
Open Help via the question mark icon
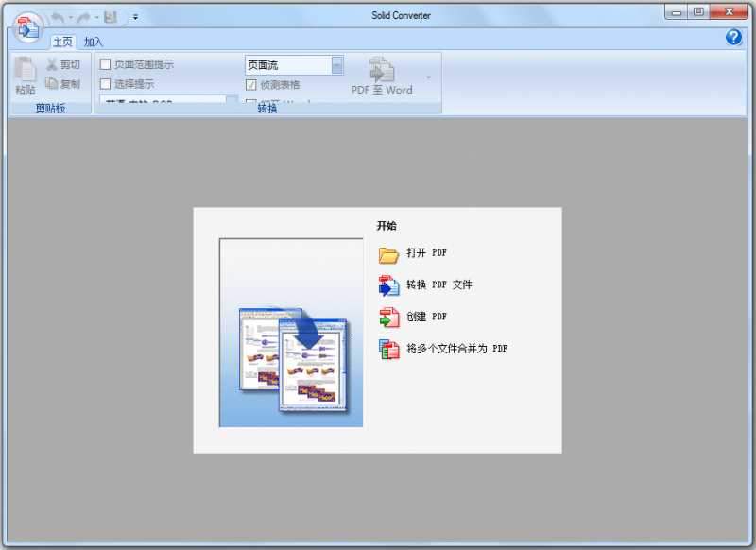(735, 37)
